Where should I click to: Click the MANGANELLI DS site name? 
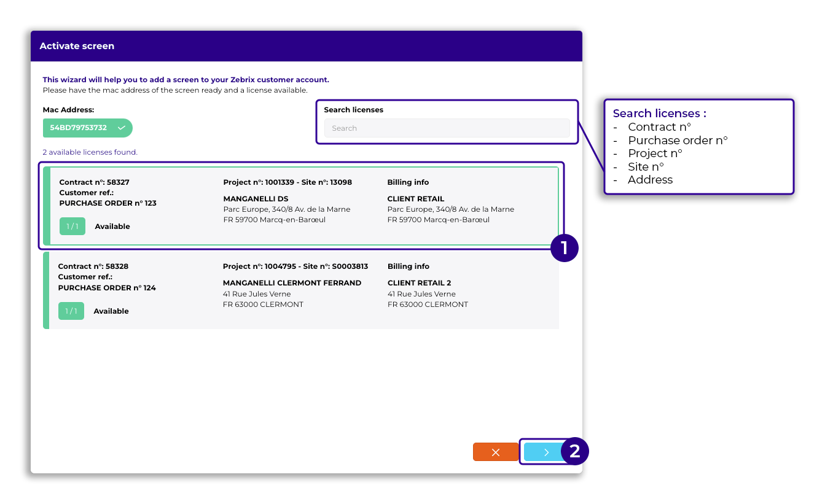[x=256, y=199]
